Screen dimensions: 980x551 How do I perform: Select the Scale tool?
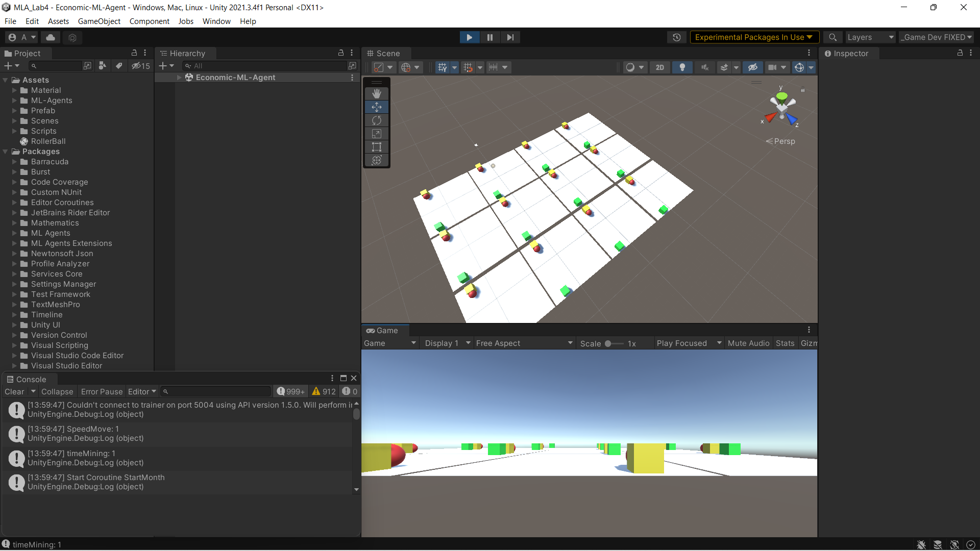tap(377, 134)
